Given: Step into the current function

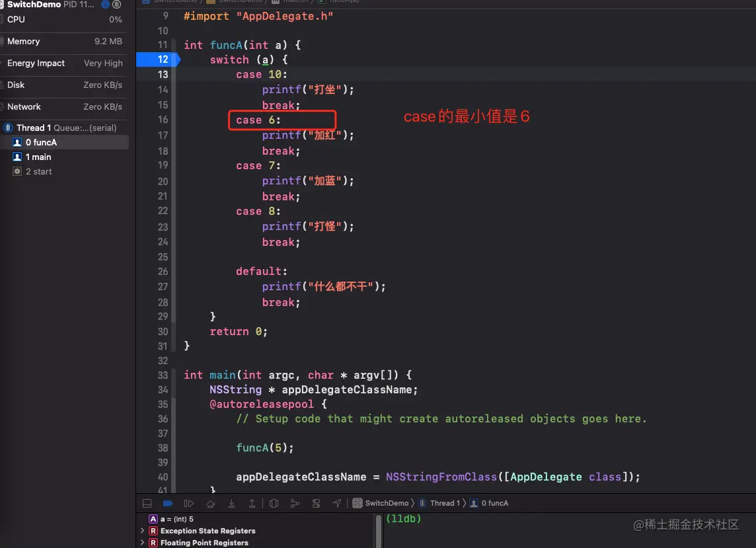Looking at the screenshot, I should click(x=231, y=503).
